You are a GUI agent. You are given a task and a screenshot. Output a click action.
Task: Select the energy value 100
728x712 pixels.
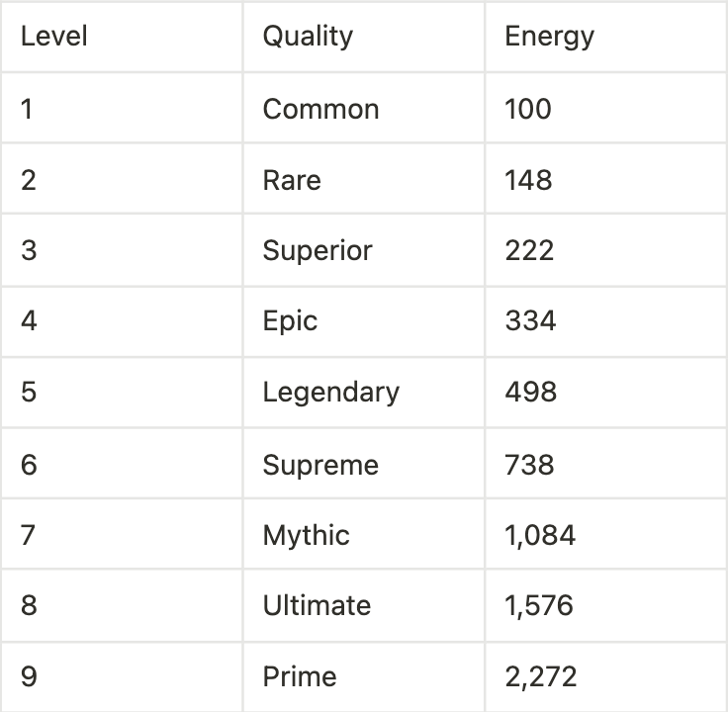tap(528, 109)
